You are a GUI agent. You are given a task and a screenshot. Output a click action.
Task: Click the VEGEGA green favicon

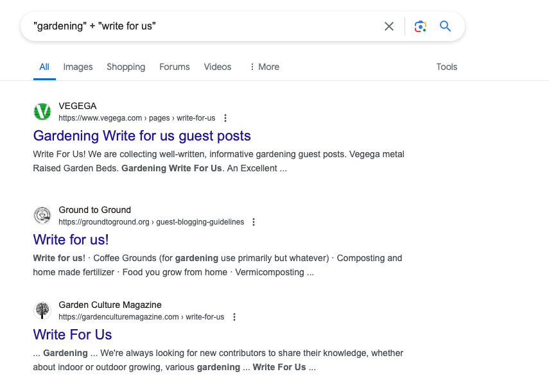pyautogui.click(x=42, y=112)
